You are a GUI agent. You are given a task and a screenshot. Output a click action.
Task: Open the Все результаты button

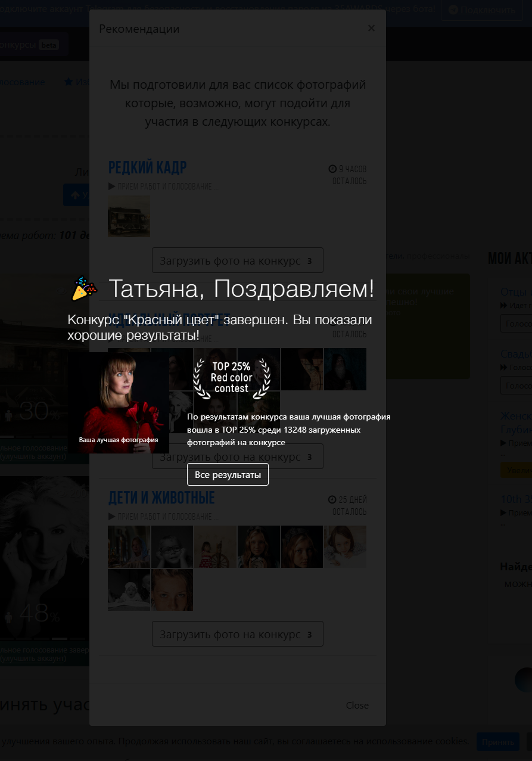[x=228, y=475]
